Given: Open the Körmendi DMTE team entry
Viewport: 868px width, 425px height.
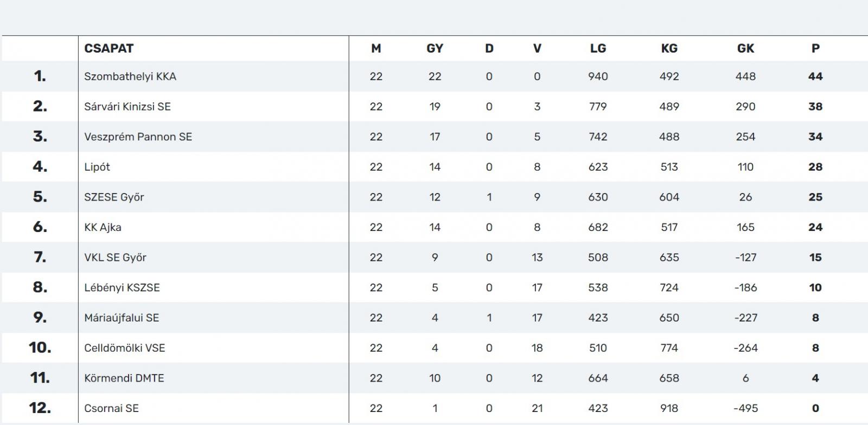Looking at the screenshot, I should click(124, 378).
